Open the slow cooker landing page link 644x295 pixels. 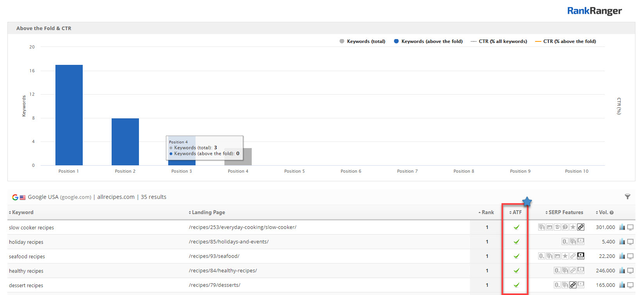(x=242, y=227)
